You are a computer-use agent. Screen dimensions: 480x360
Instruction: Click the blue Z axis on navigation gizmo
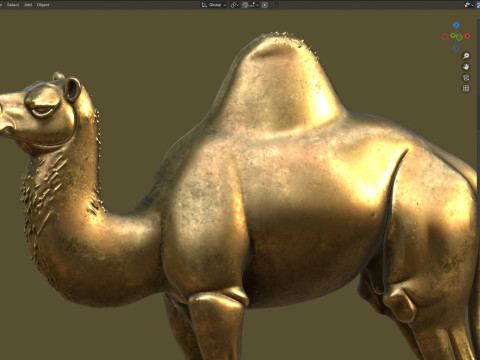click(x=456, y=25)
